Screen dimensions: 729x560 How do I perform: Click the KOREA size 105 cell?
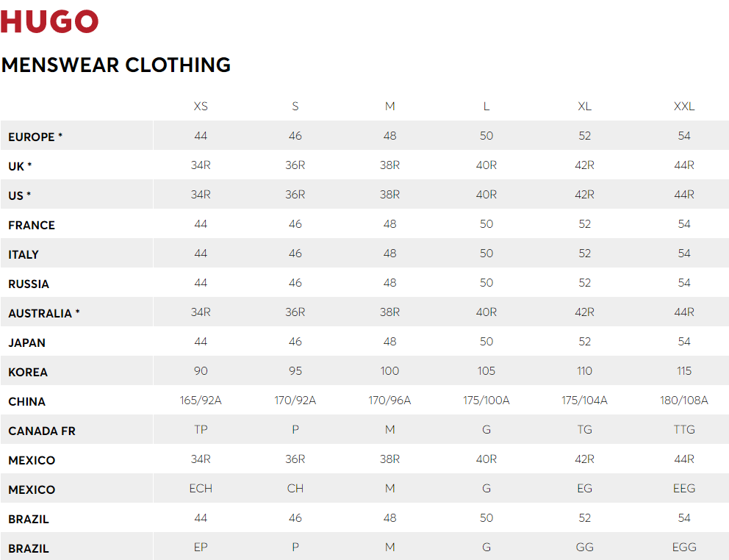point(486,370)
